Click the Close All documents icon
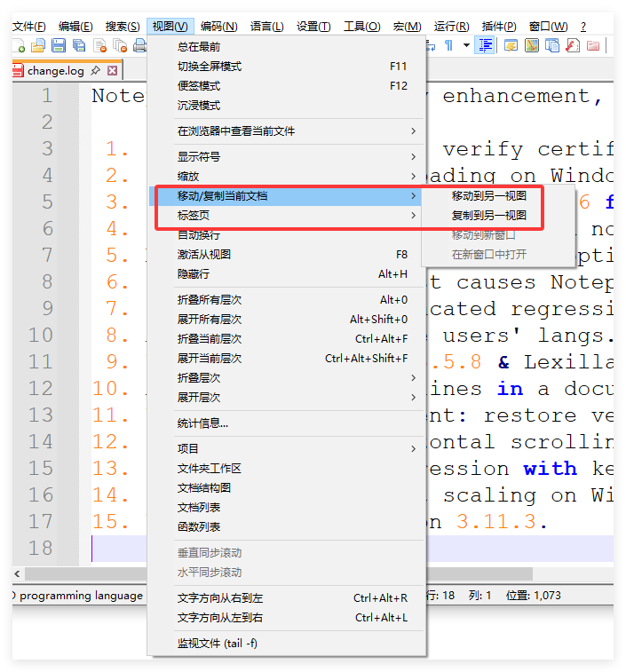This screenshot has height=672, width=626. coord(120,45)
